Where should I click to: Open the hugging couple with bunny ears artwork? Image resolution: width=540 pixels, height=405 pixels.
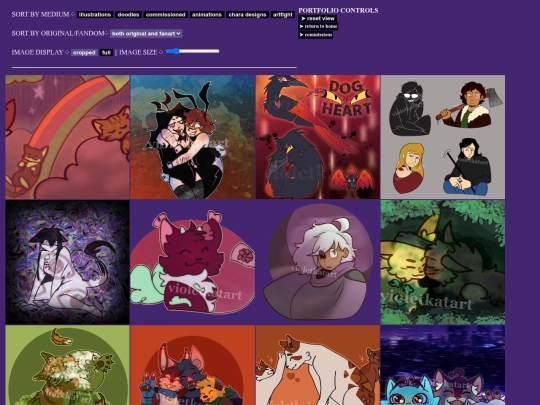coord(193,137)
